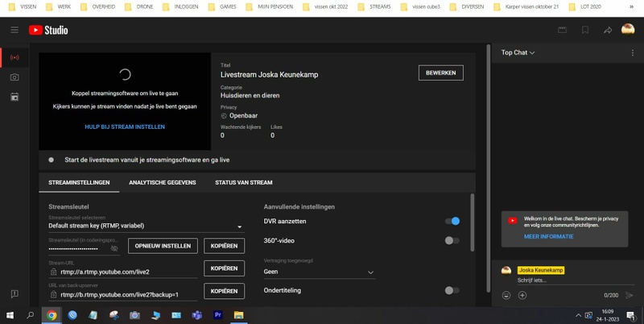Open the HULP BIJ STREAM INSTELLEN link
Viewport: 644px width, 324px height.
[125, 127]
